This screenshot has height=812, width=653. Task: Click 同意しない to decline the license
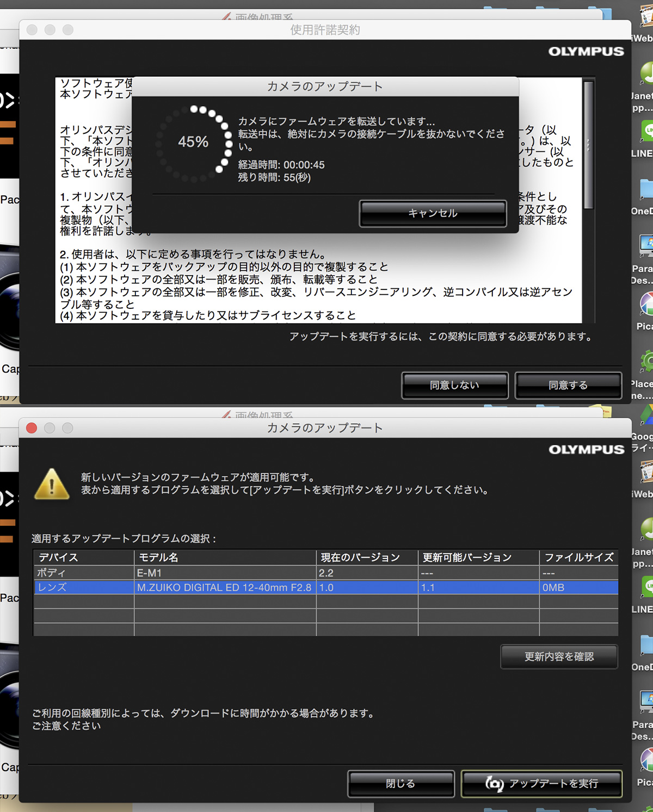(x=454, y=385)
